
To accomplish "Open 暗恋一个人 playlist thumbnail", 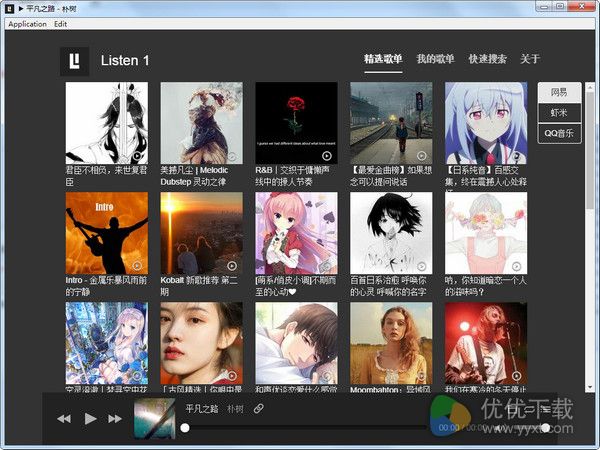I will (486, 233).
